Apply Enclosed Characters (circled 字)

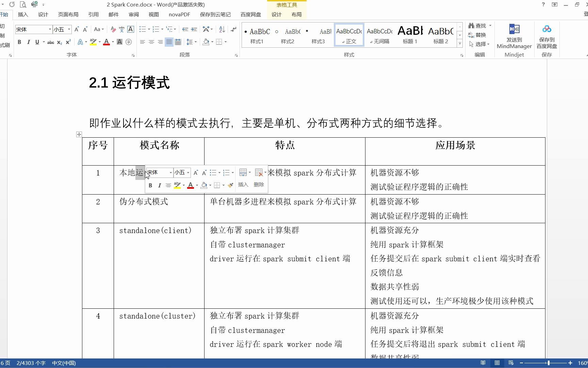(129, 42)
